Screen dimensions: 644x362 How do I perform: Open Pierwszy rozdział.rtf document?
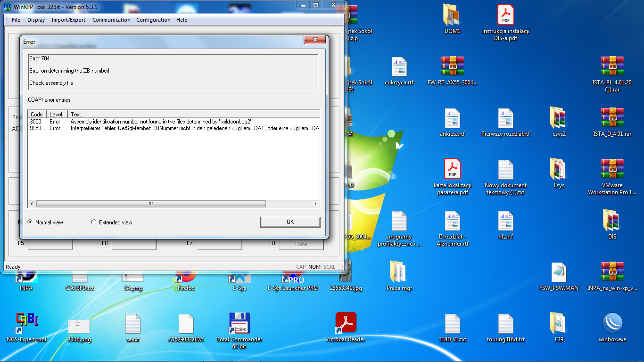(x=506, y=118)
